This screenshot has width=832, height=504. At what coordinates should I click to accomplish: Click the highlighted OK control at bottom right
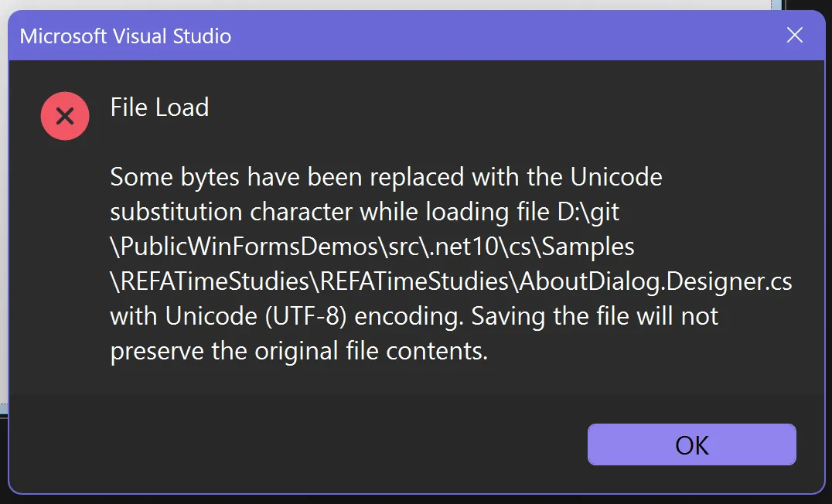pyautogui.click(x=691, y=444)
